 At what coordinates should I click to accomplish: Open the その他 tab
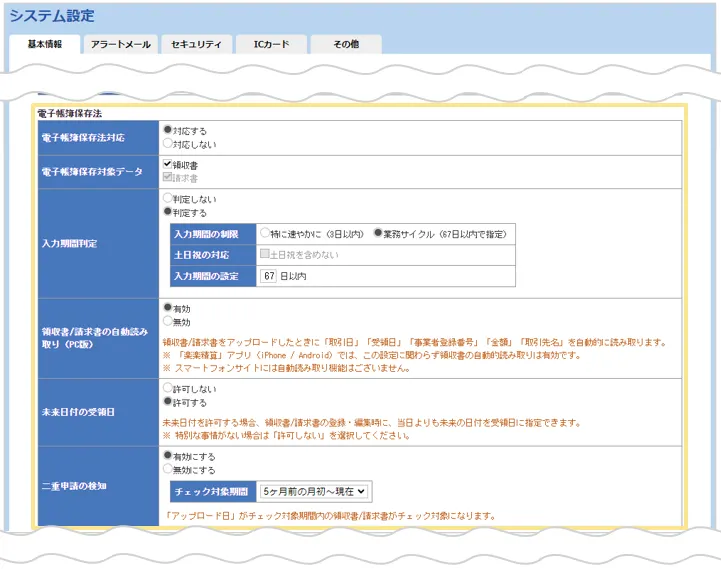coord(346,45)
